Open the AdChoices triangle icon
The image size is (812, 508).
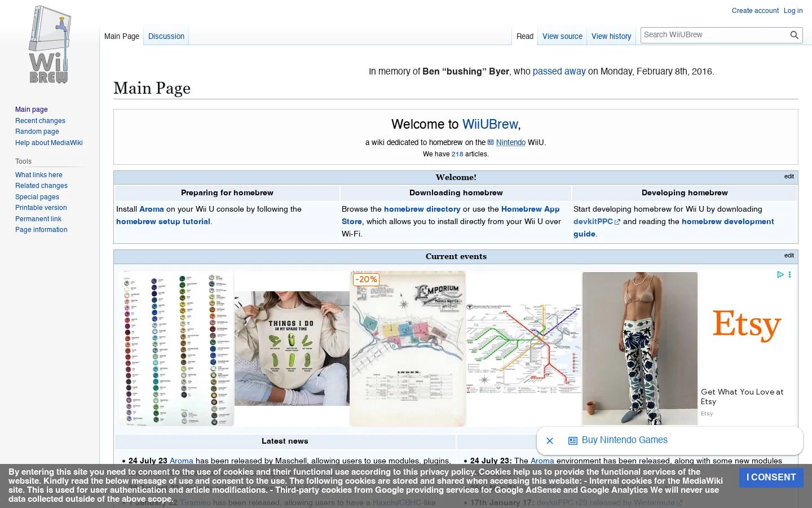780,275
